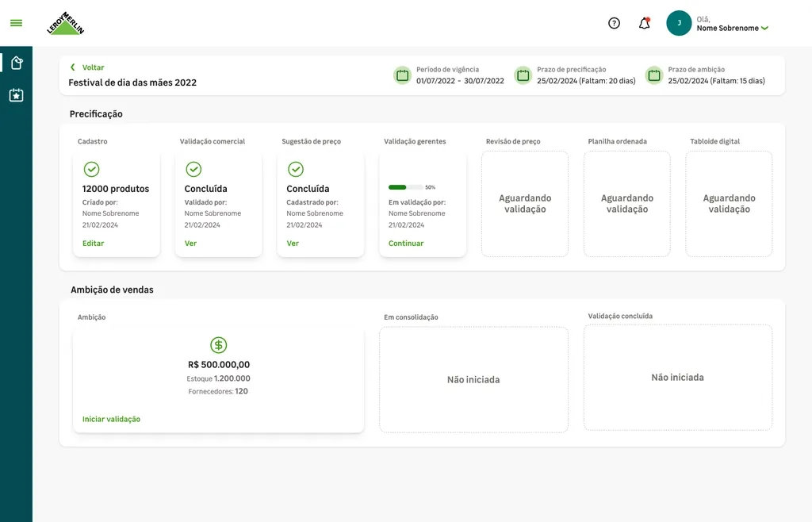The height and width of the screenshot is (522, 812).
Task: Open the notifications bell
Action: 644,23
